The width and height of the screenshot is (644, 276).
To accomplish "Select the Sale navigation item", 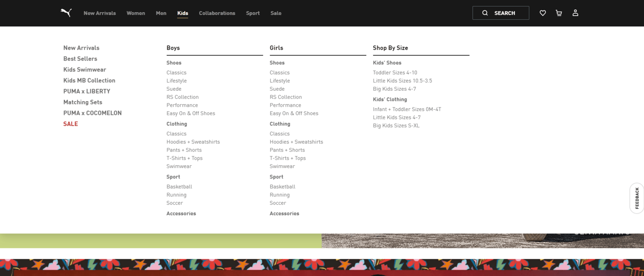I will tap(276, 13).
